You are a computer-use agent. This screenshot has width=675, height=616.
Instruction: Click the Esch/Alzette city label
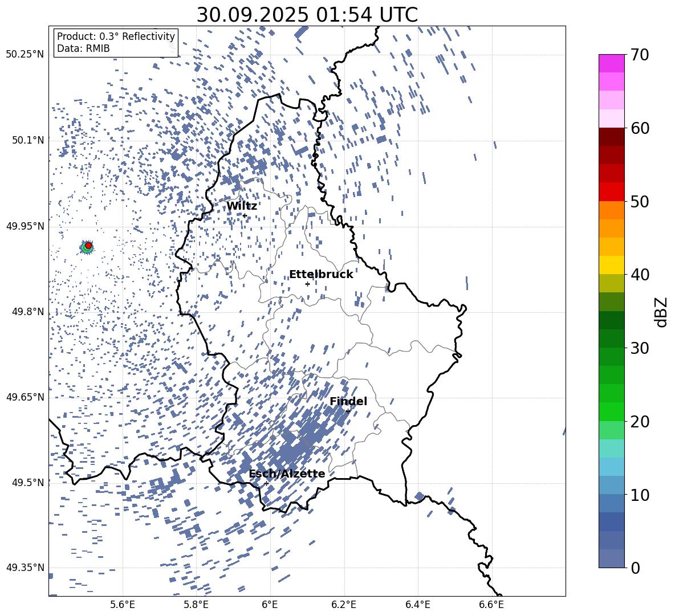pos(287,474)
